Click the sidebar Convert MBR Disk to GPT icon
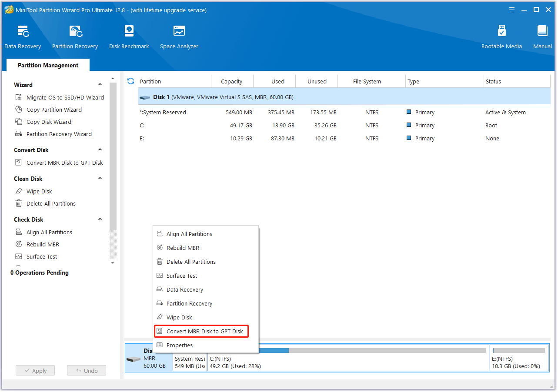 point(19,163)
